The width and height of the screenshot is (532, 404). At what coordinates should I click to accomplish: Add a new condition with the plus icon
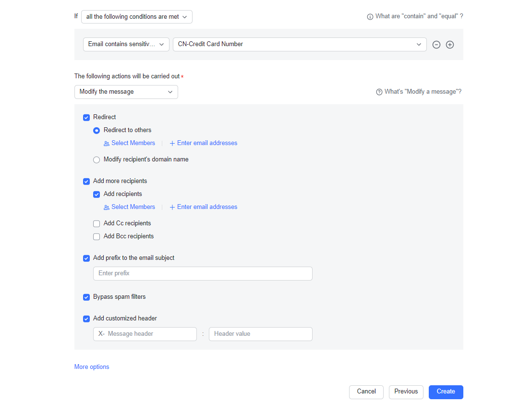[x=450, y=44]
